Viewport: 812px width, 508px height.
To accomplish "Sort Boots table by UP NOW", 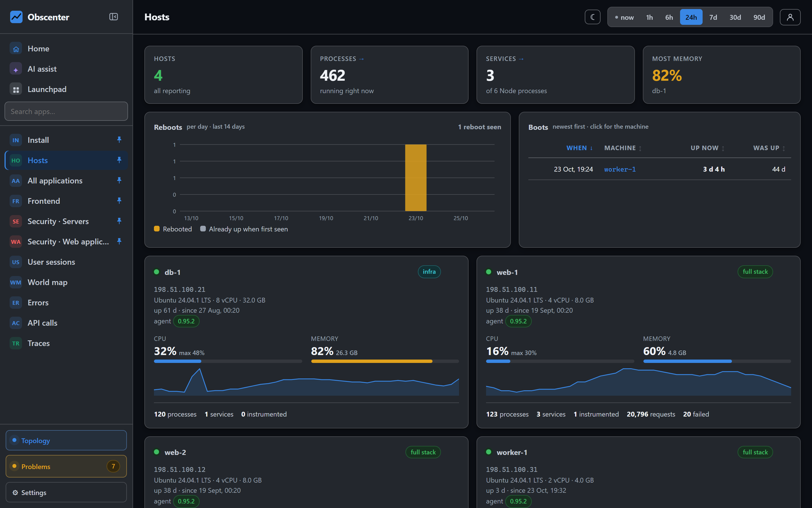I will point(707,148).
